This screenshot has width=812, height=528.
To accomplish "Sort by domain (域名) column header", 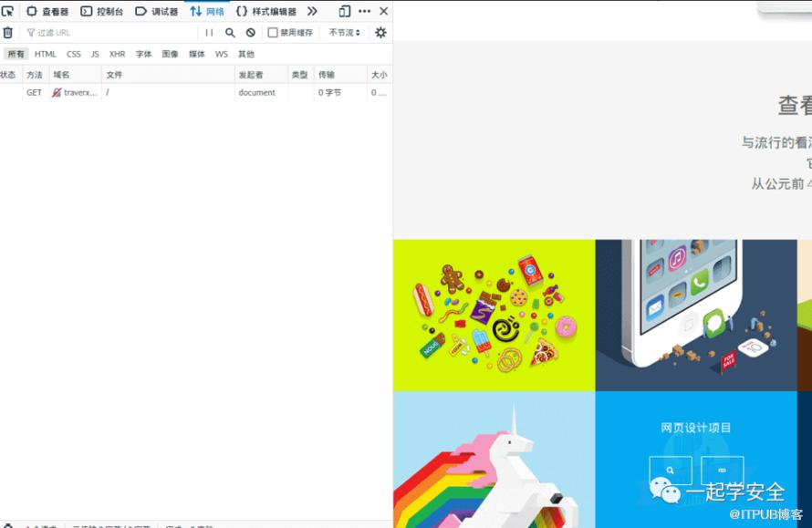I will click(75, 75).
